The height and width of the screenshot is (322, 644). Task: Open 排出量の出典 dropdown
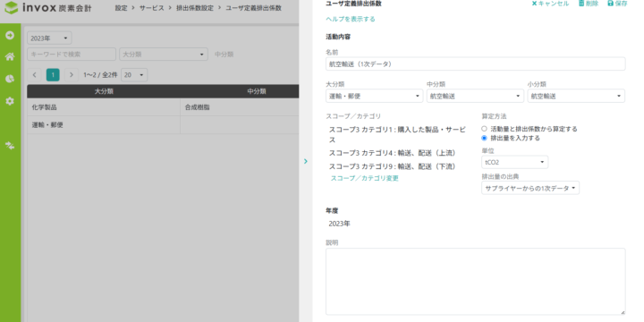pyautogui.click(x=530, y=188)
